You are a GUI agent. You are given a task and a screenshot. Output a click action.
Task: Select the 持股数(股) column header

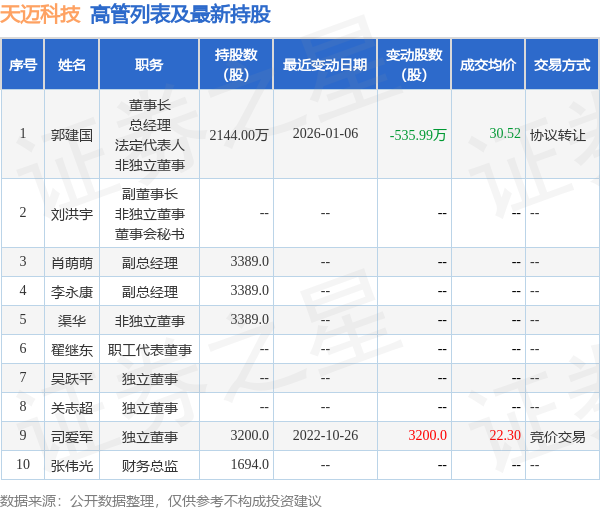pos(236,65)
